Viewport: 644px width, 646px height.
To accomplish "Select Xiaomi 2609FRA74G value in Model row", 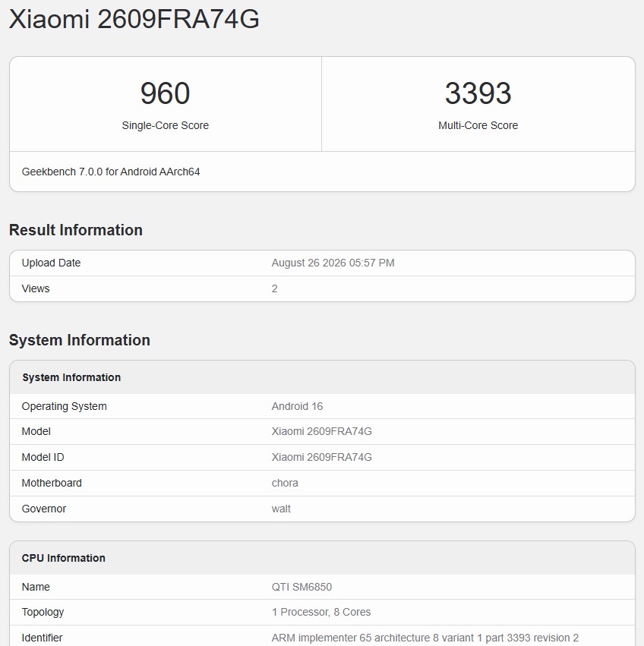I will point(321,431).
